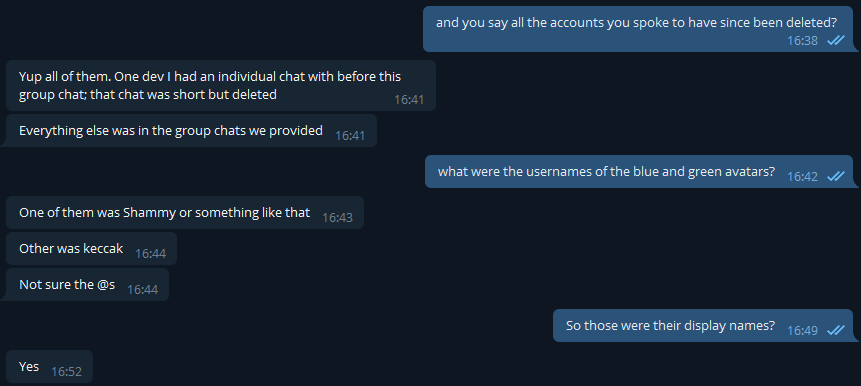Select the 'One of them was Shammy' message
This screenshot has width=861, height=386.
(184, 212)
